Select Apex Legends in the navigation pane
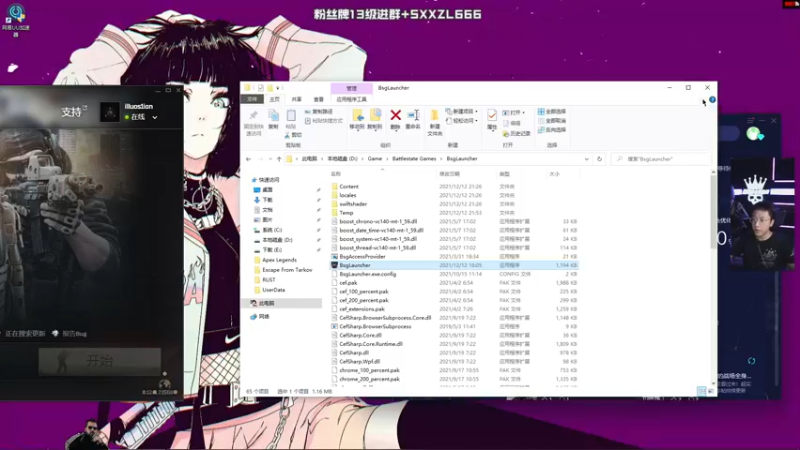The width and height of the screenshot is (800, 450). point(279,260)
